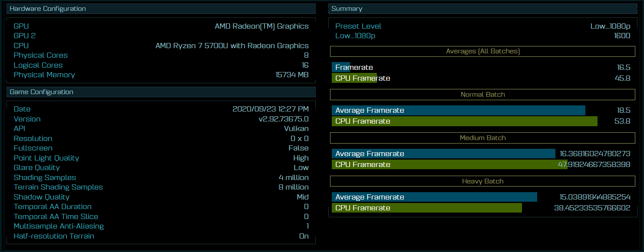The width and height of the screenshot is (644, 252).
Task: Click the Half-resolution Terrain On value
Action: [304, 236]
